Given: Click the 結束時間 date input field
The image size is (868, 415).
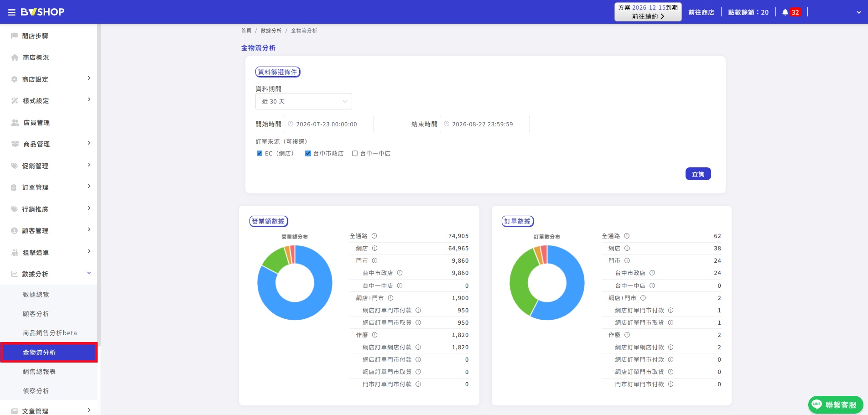Looking at the screenshot, I should click(x=485, y=124).
